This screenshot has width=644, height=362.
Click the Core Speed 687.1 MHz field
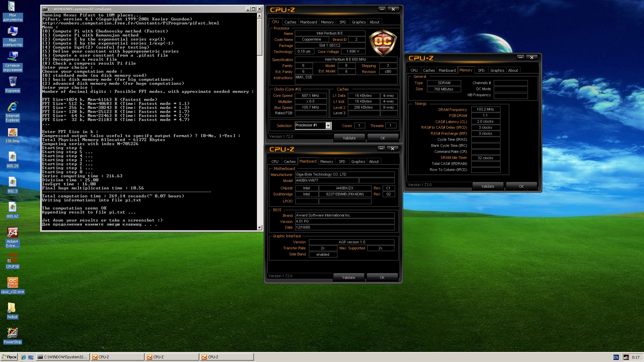pyautogui.click(x=310, y=96)
